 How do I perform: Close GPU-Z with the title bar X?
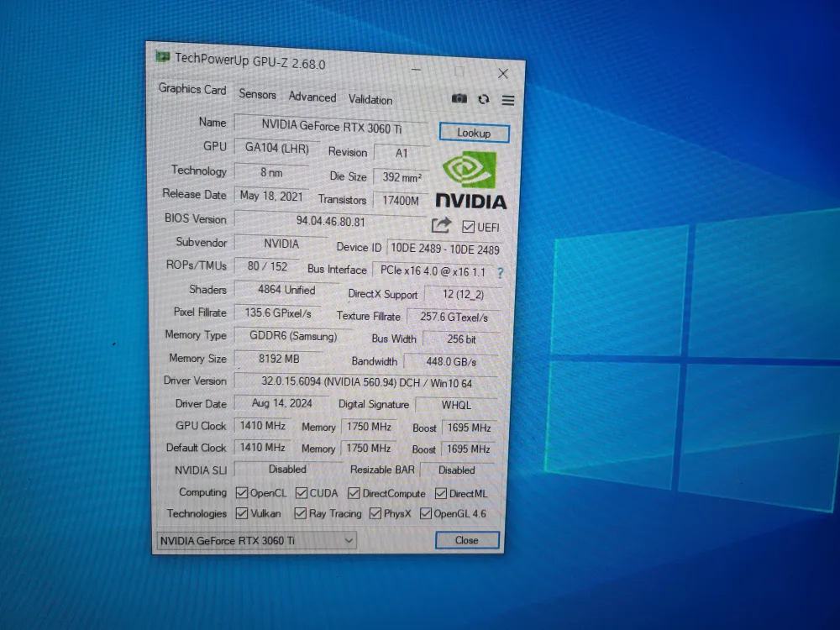pyautogui.click(x=502, y=73)
